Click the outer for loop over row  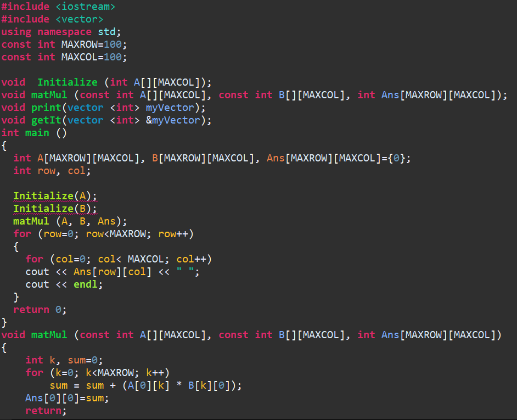point(104,233)
